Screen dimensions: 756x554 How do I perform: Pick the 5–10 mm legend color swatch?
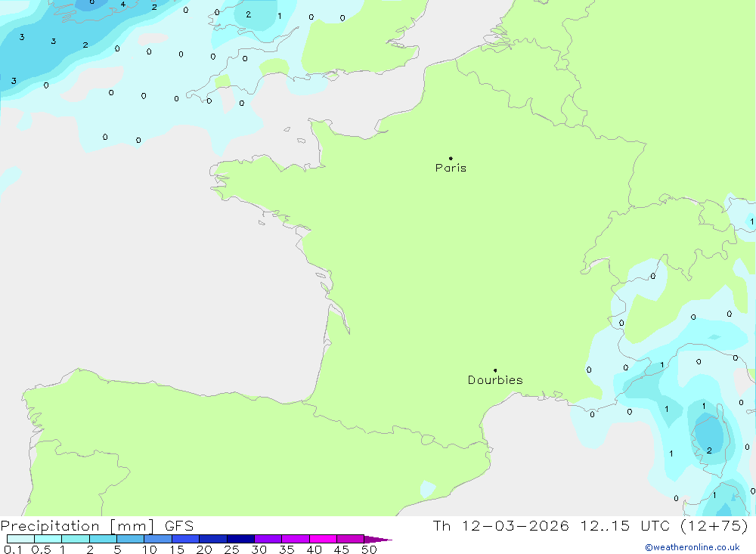pyautogui.click(x=130, y=539)
